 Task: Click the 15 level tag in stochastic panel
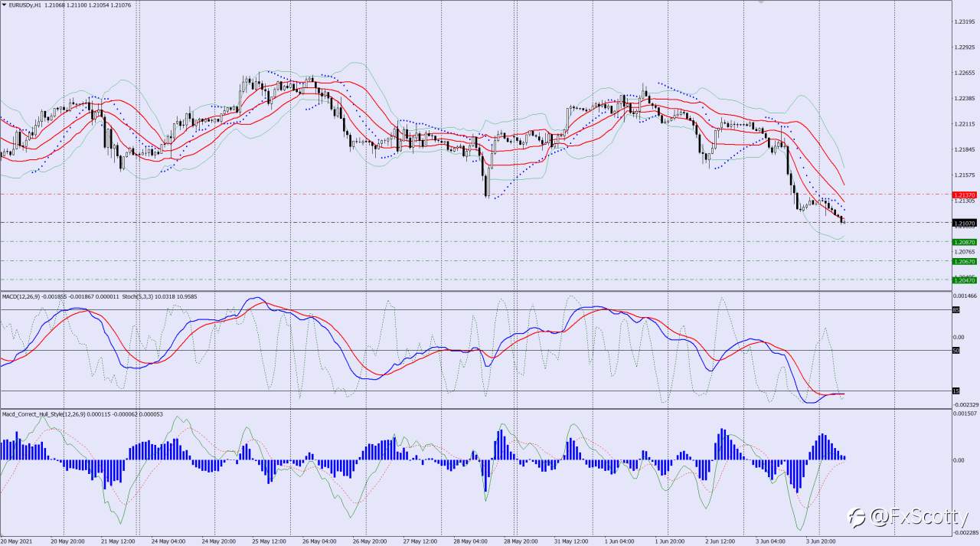click(955, 391)
